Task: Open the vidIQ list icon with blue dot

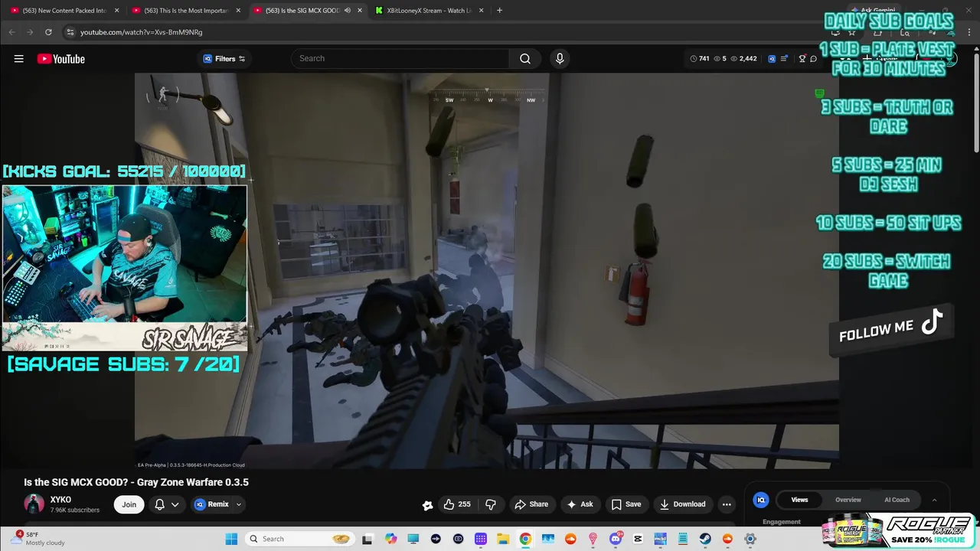Action: [784, 59]
